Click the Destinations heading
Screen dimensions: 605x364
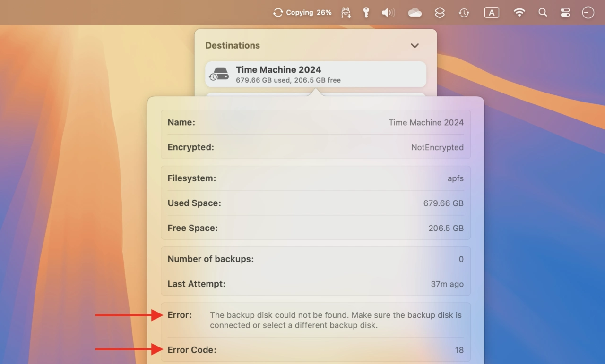point(233,45)
